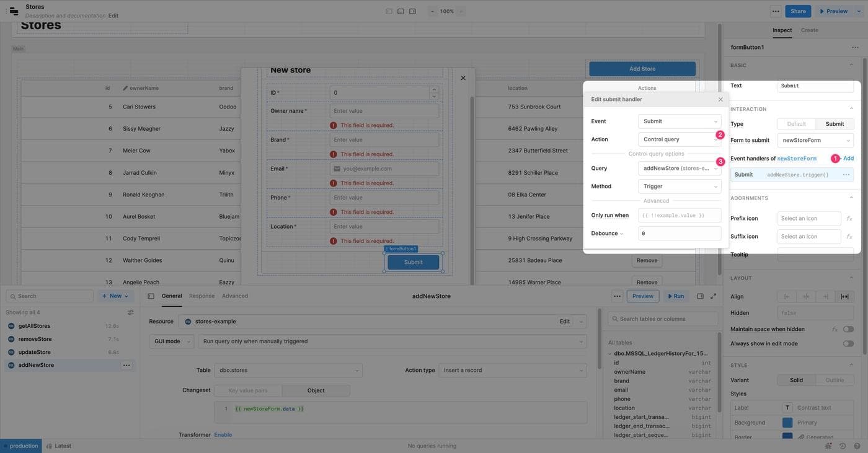The width and height of the screenshot is (868, 453).
Task: Select the Outline variant option
Action: [835, 380]
